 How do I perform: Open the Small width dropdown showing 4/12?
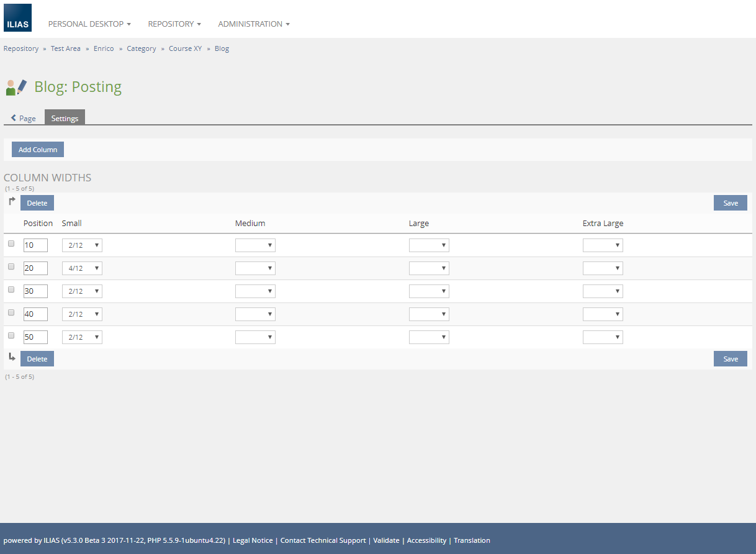[82, 268]
